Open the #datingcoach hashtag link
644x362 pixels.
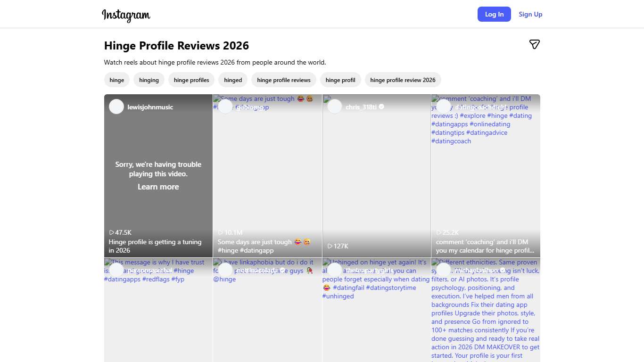tap(451, 141)
